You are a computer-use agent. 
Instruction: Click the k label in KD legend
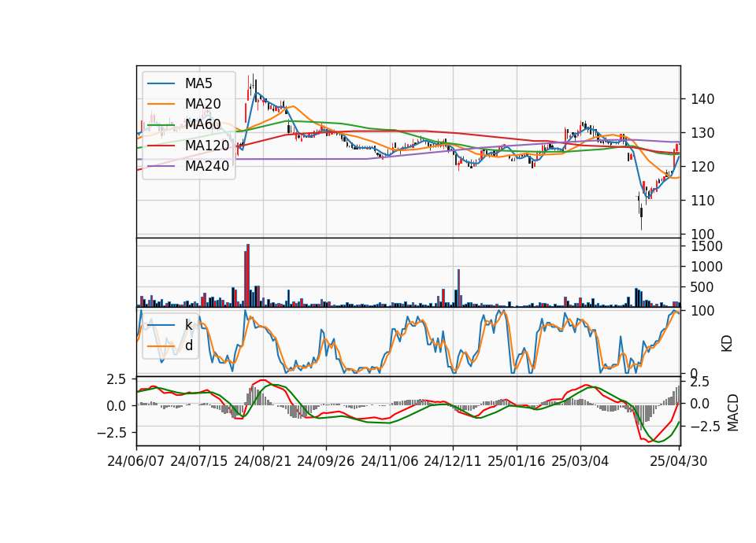point(188,325)
